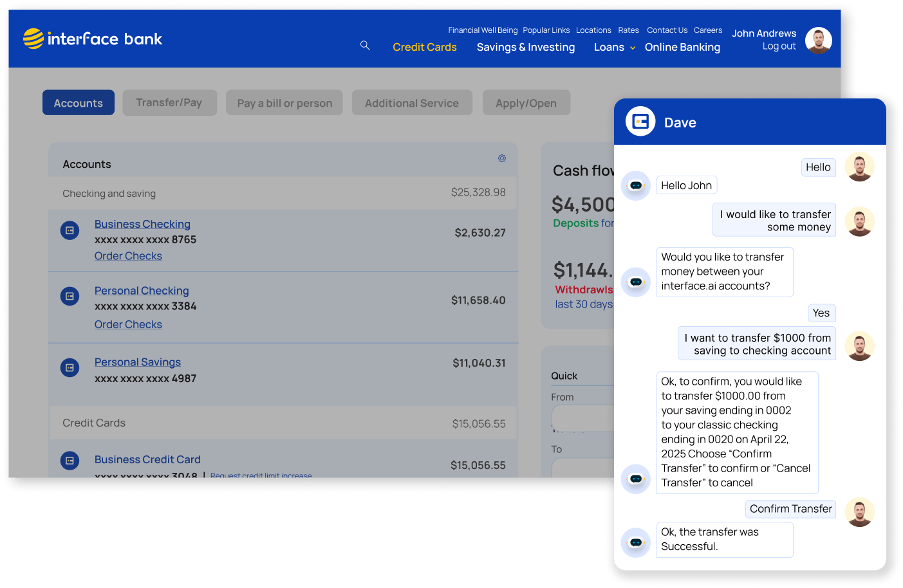Open the Personal Savings account link
This screenshot has height=588, width=903.
[x=138, y=362]
